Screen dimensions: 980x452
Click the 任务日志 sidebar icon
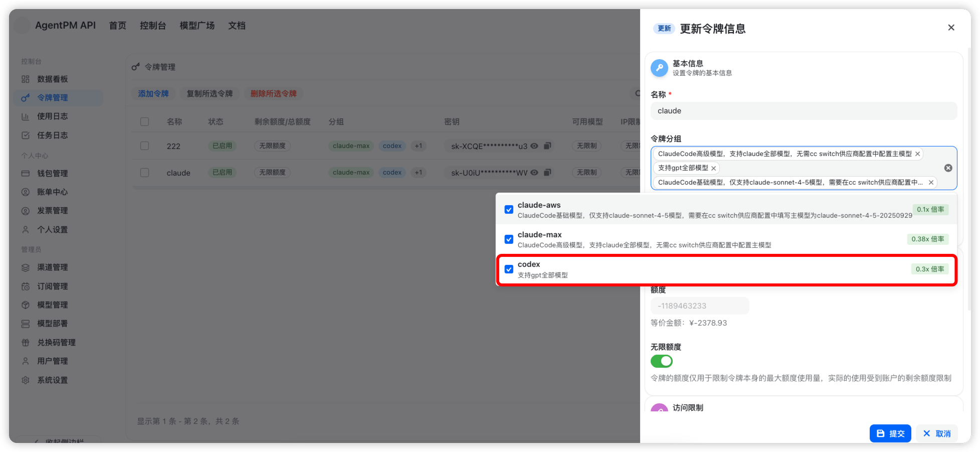(25, 135)
